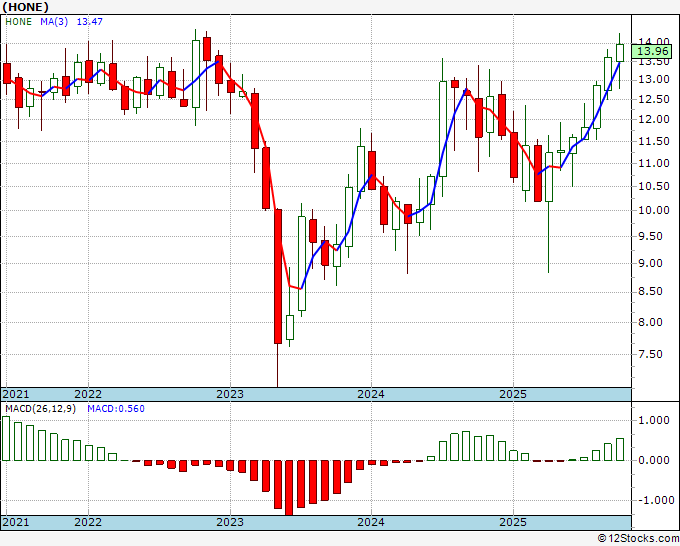Click the 2023 label on price chart timeline
Screen dimensions: 680x546
point(230,394)
